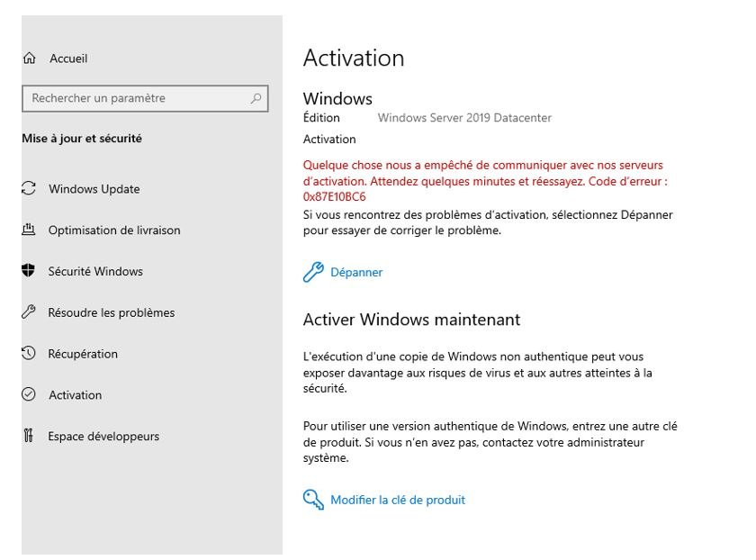The height and width of the screenshot is (560, 756).
Task: Launch the Dépanner troubleshooter link
Action: coord(356,273)
